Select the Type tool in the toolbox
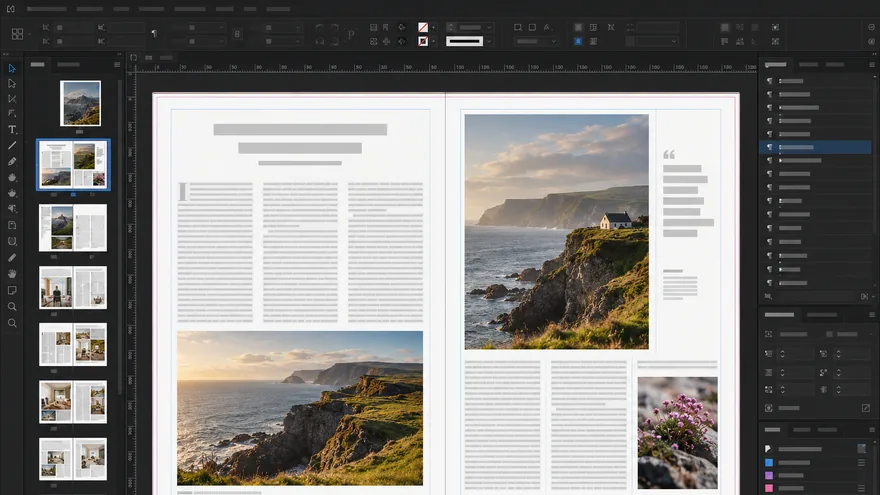 pos(12,129)
